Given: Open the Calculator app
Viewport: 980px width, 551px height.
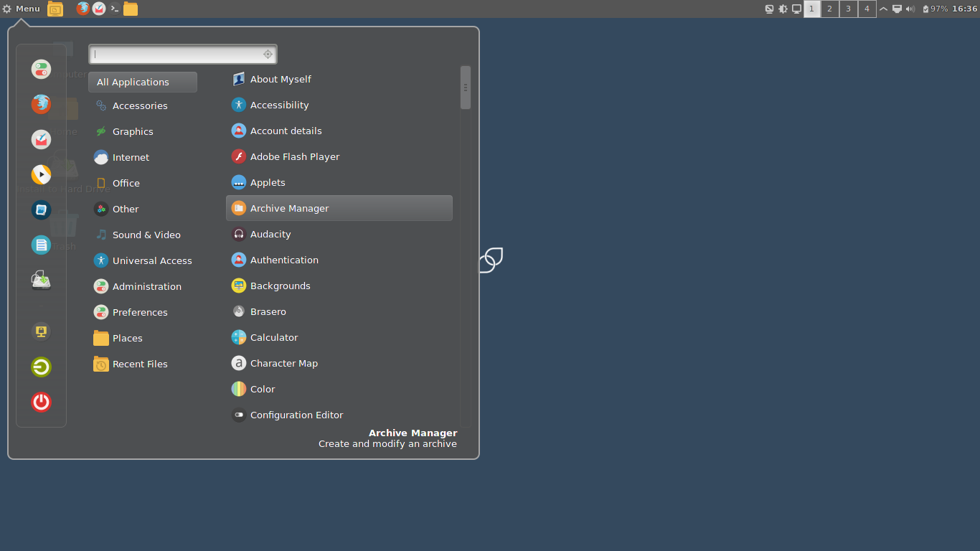Looking at the screenshot, I should click(339, 337).
